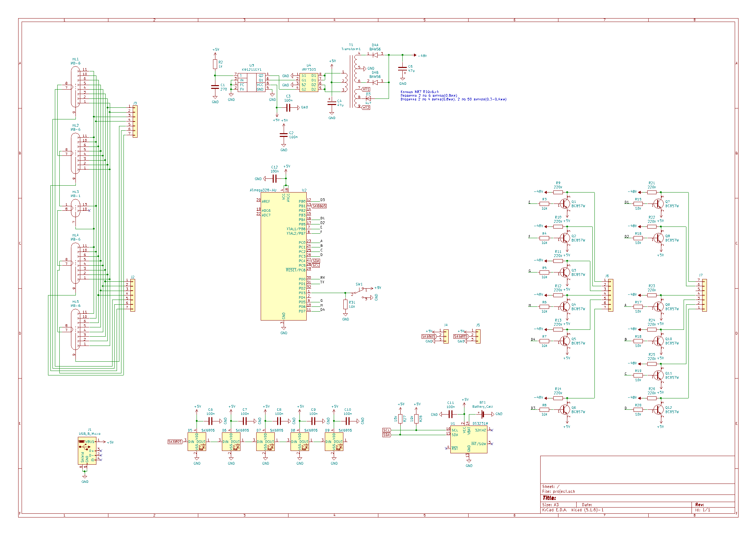The image size is (756, 535).
Task: Click resistor R31 below SW1
Action: [345, 304]
